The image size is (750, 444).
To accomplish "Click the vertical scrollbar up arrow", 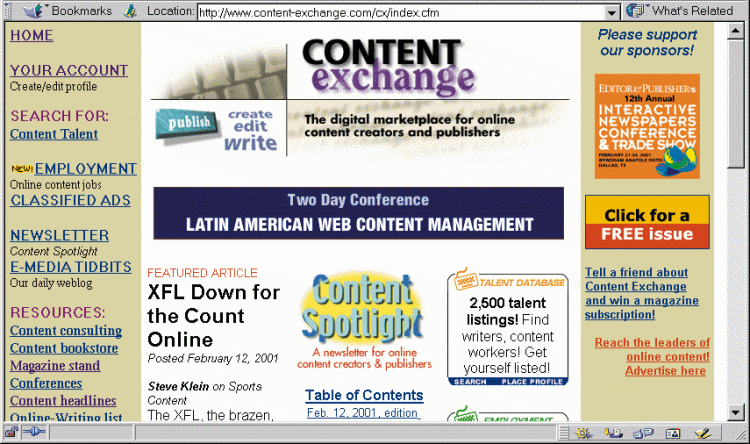I will click(x=735, y=31).
